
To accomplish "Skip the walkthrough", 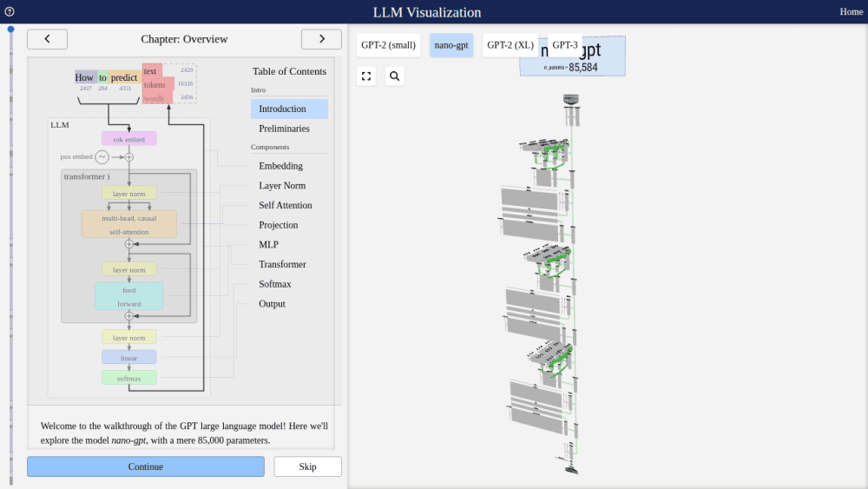I will pos(308,466).
